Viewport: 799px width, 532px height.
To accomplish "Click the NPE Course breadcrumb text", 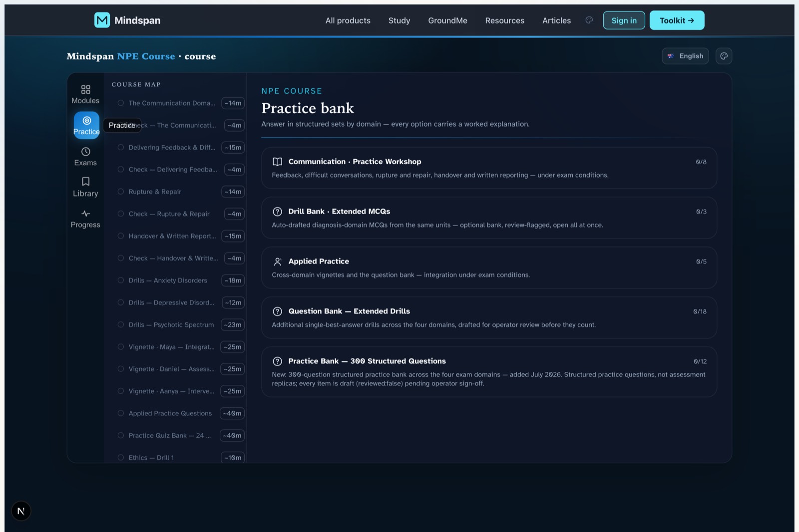I will coord(146,56).
